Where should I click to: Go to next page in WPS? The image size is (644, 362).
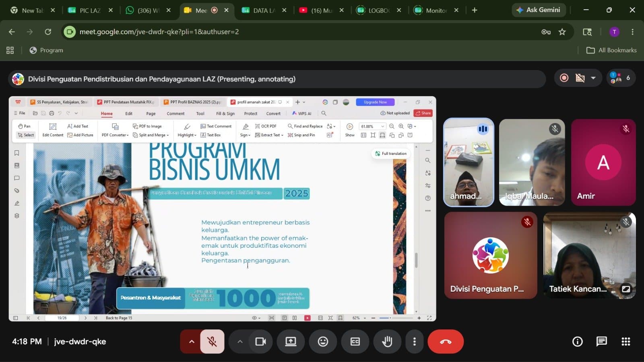click(x=86, y=318)
